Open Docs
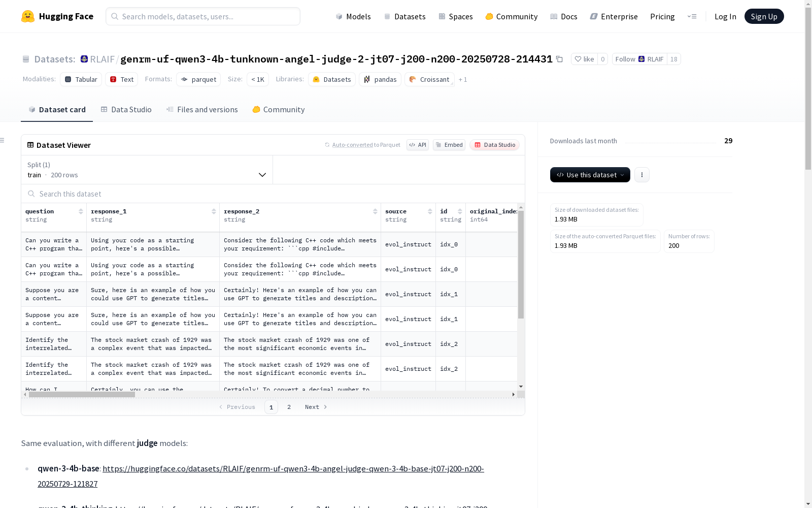812x508 pixels. point(564,16)
